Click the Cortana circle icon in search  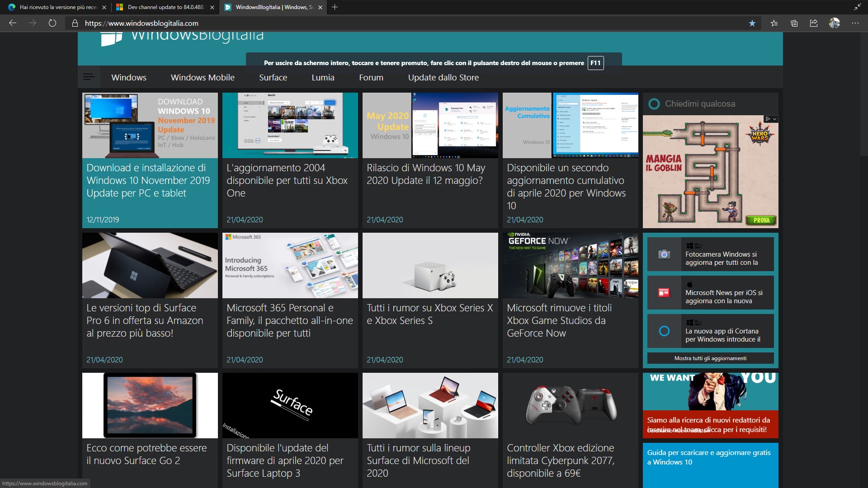[x=654, y=104]
